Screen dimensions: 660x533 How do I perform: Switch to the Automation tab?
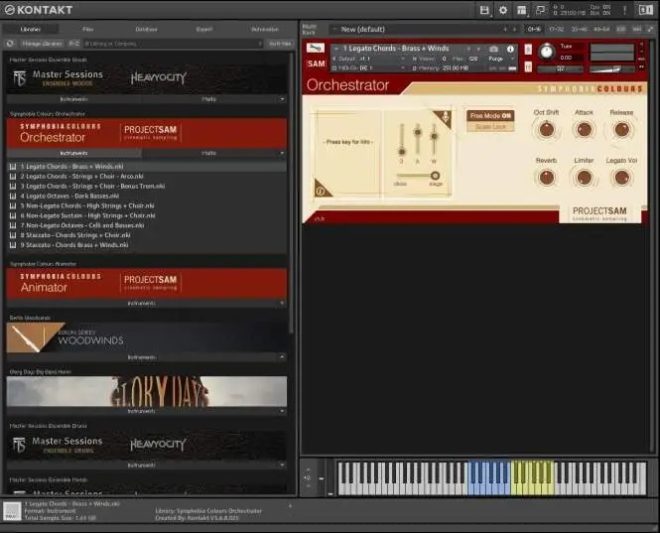coord(265,29)
